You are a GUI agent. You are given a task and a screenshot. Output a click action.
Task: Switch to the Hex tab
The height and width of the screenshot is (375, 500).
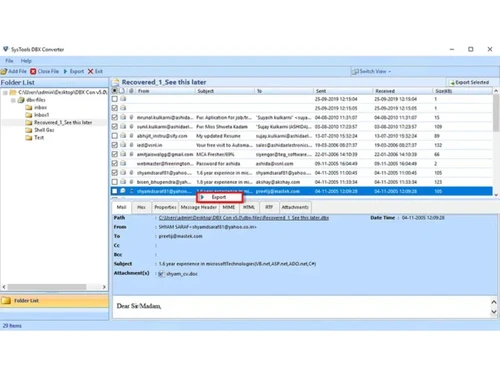(141, 207)
